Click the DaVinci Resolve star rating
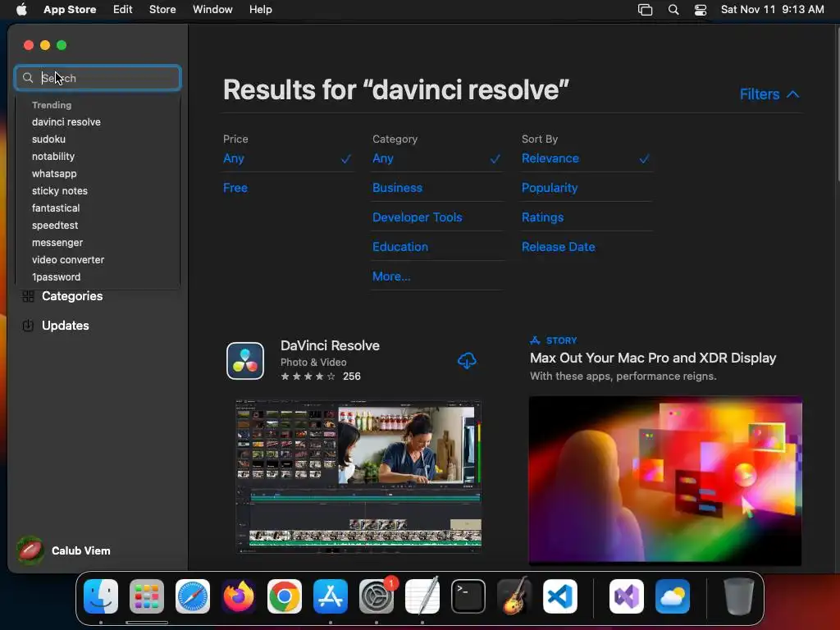This screenshot has height=630, width=840. [x=308, y=377]
